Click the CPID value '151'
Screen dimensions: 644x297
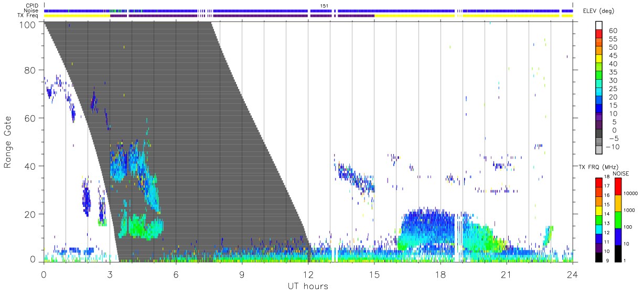tap(325, 6)
